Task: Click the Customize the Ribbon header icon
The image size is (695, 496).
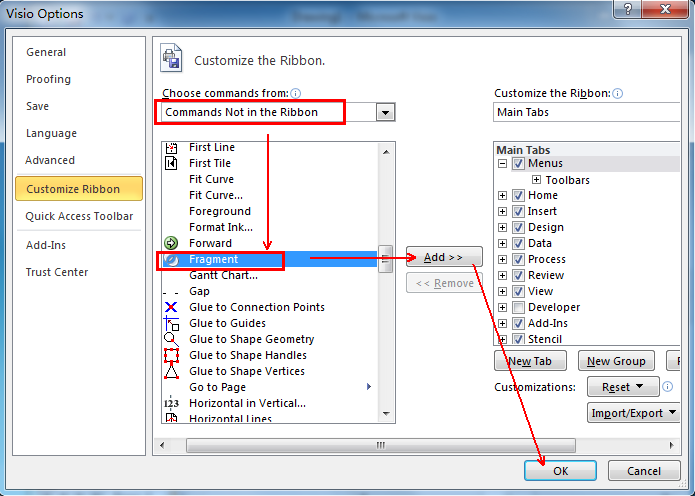Action: point(171,58)
